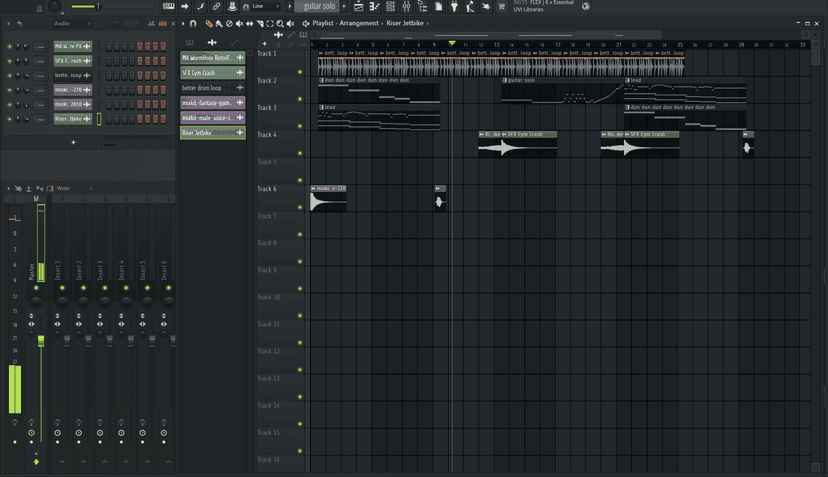Click the link/chain icon in top toolbar
This screenshot has height=477, width=828.
click(x=216, y=7)
